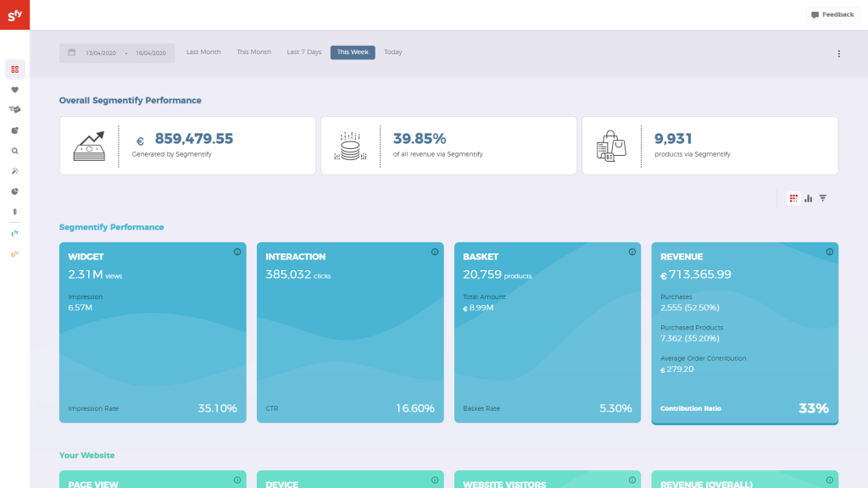
Task: Show info for the Revenue (Overall) card
Action: [830, 480]
